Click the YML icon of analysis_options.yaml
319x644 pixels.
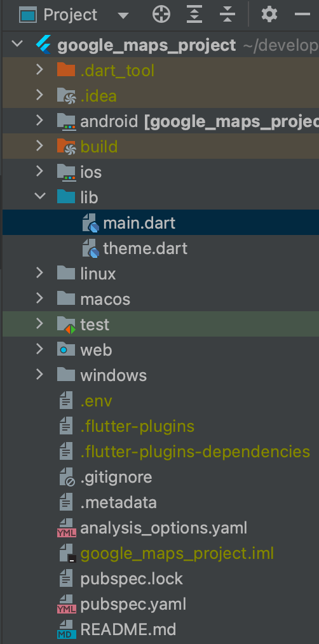[x=66, y=529]
